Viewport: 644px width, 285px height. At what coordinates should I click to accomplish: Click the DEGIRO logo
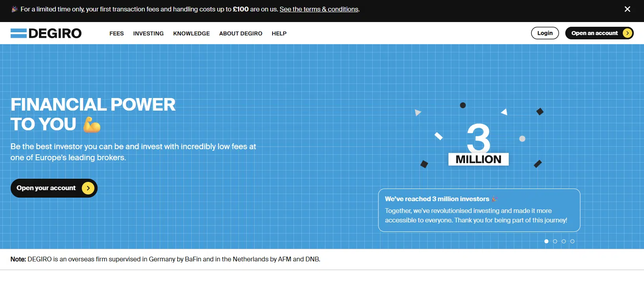click(46, 33)
